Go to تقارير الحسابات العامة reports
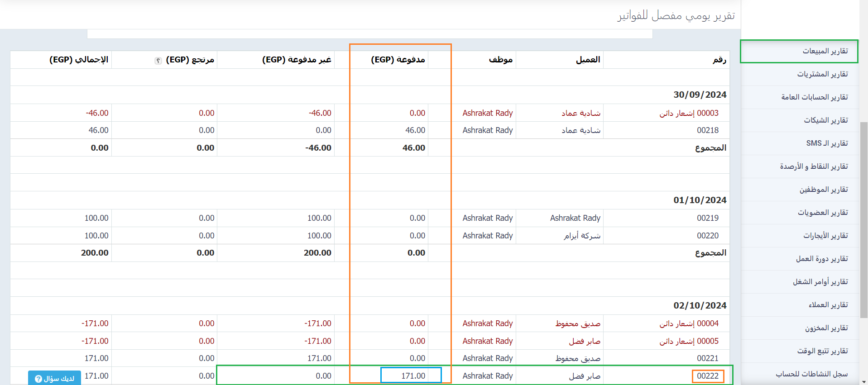 (814, 97)
